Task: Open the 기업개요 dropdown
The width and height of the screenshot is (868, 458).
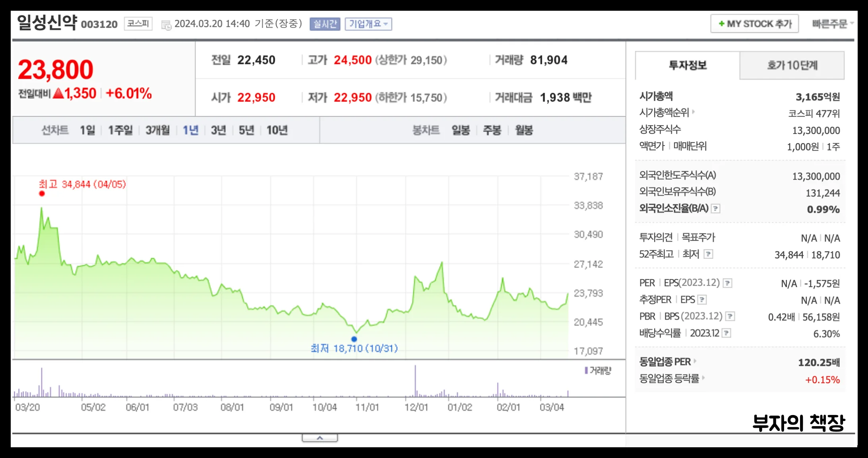Action: pos(369,24)
